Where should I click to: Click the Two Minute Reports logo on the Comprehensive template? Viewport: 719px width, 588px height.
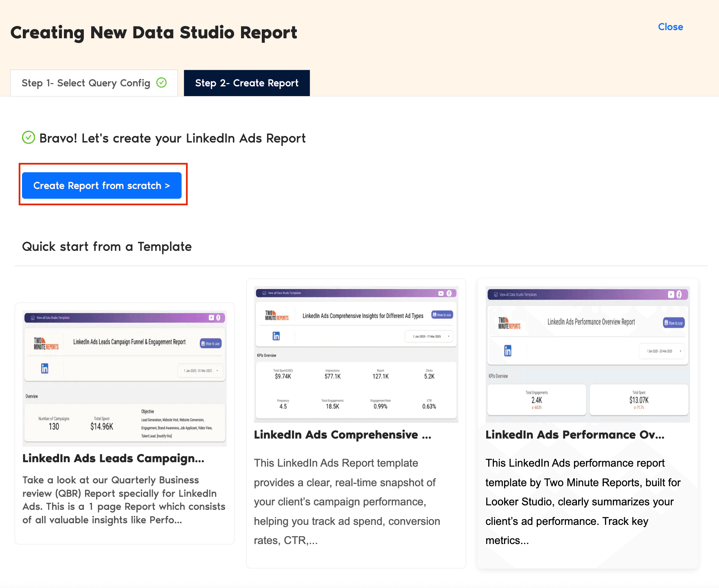(277, 315)
